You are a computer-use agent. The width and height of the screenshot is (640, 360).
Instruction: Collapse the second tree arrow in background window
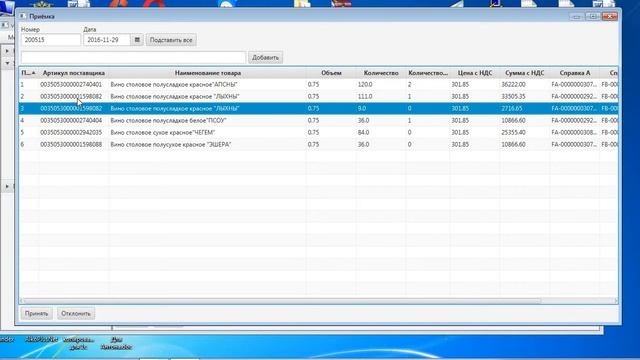coord(7,63)
